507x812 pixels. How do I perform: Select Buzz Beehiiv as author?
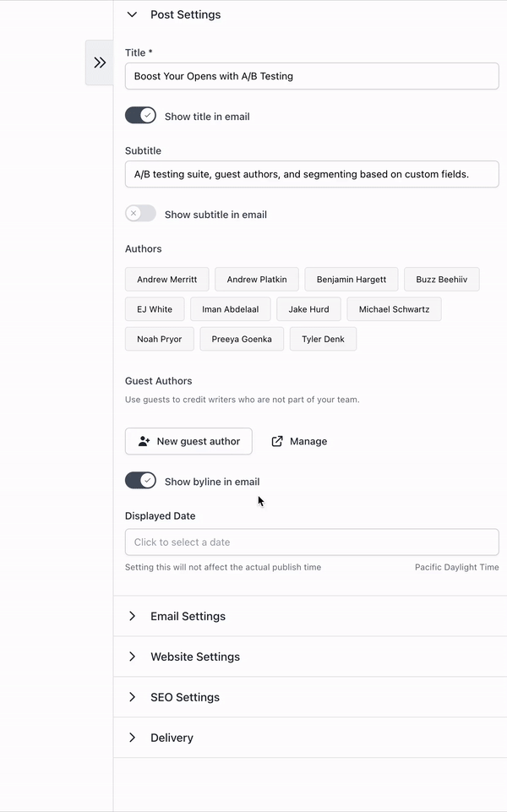tap(442, 279)
